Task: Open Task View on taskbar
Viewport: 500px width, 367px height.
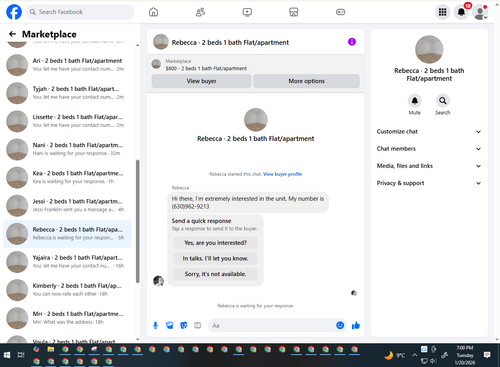Action: point(21,355)
